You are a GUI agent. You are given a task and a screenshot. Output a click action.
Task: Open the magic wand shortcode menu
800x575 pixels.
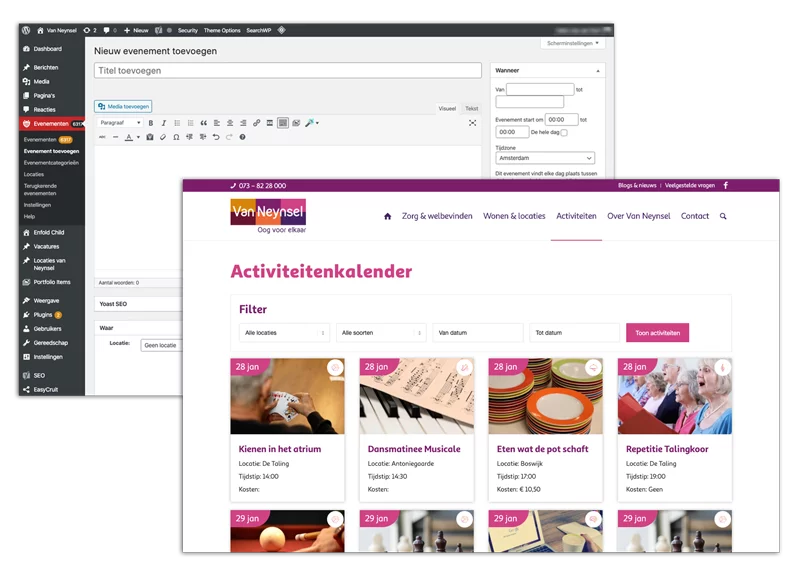(x=311, y=123)
